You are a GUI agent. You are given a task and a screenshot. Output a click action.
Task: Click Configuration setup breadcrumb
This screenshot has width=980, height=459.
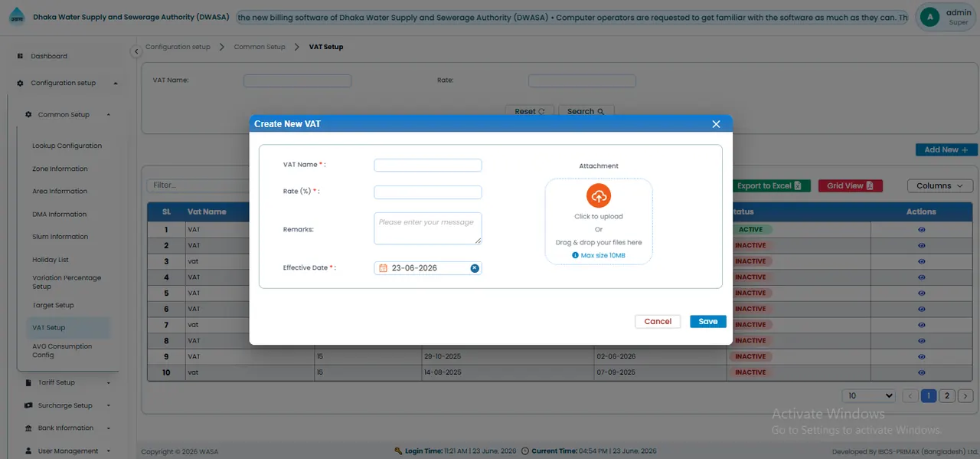point(178,47)
